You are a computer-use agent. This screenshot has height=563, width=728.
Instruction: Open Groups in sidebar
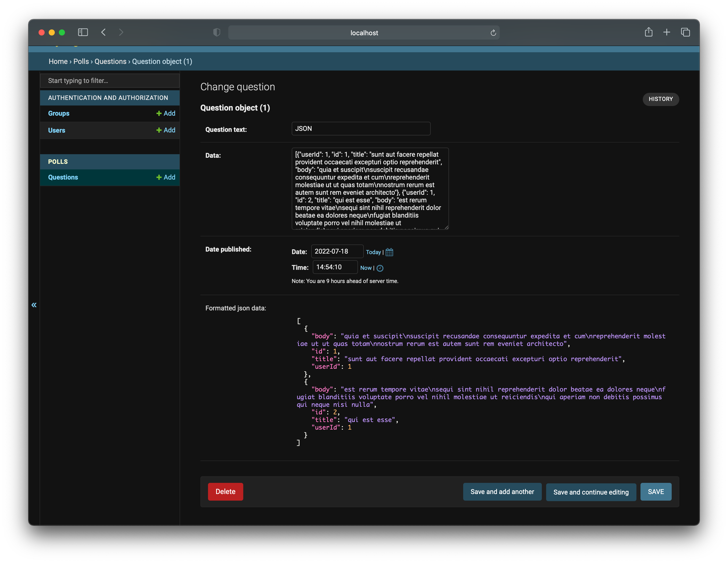pyautogui.click(x=59, y=113)
